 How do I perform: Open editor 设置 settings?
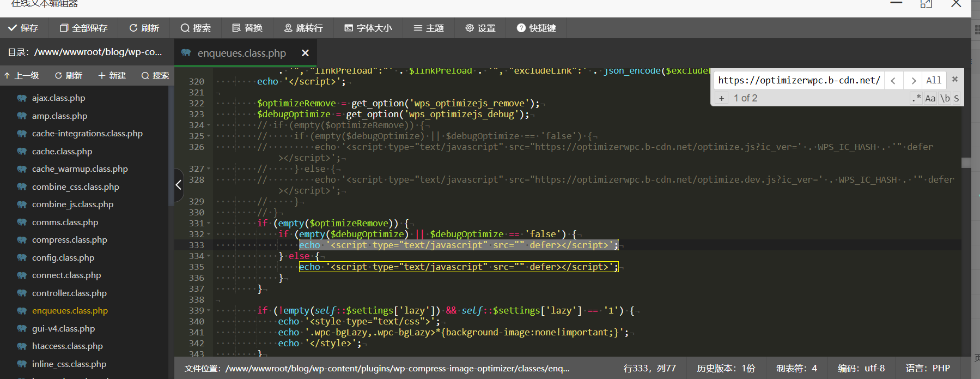click(x=480, y=28)
